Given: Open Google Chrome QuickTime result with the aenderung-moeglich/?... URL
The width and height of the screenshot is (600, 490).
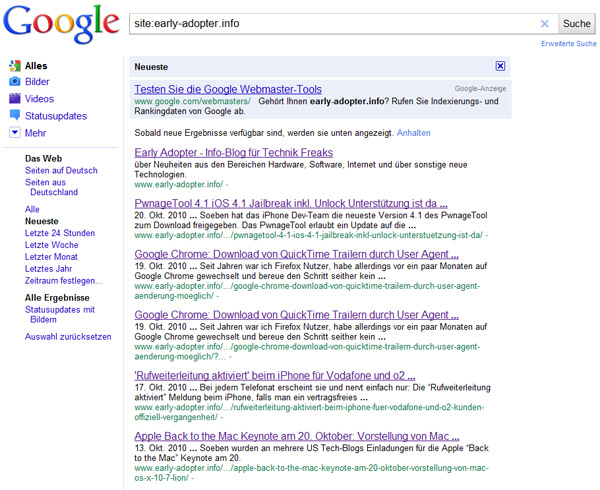Looking at the screenshot, I should pos(297,315).
